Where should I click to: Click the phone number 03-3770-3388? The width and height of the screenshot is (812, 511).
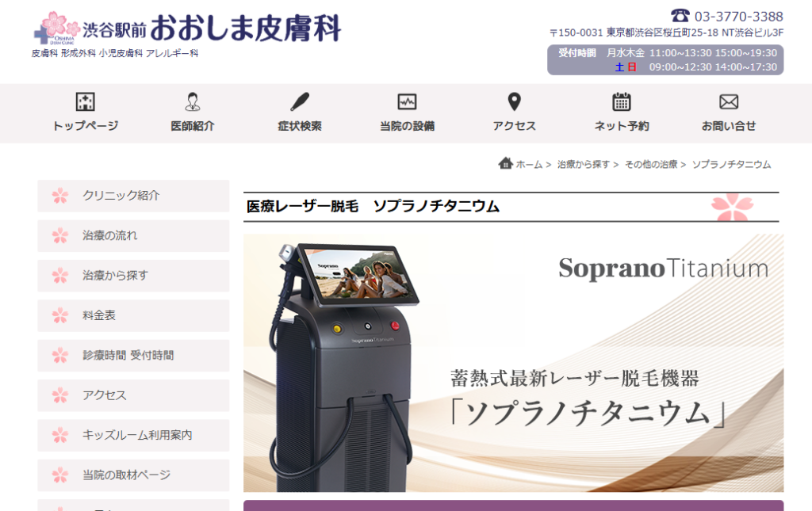click(738, 17)
